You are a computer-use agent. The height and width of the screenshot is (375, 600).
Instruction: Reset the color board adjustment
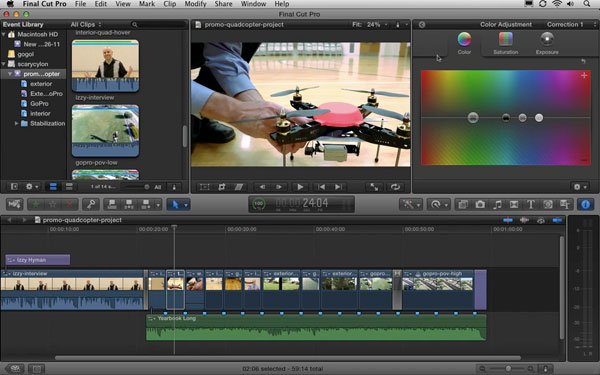point(583,61)
